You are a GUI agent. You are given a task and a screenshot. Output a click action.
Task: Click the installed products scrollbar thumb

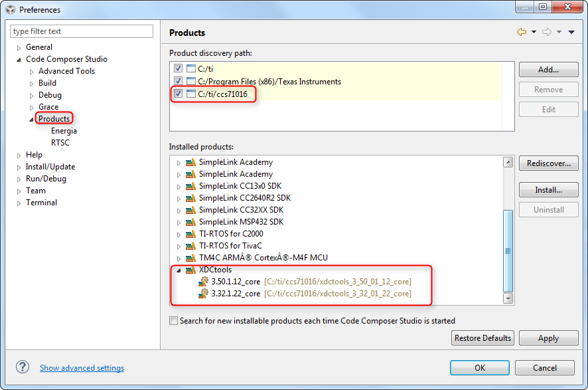click(508, 250)
